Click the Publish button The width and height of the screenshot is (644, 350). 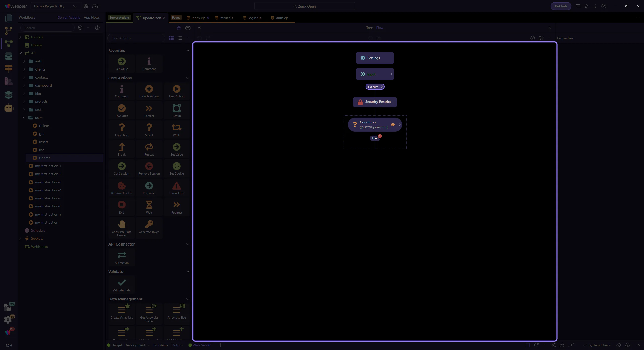point(560,6)
